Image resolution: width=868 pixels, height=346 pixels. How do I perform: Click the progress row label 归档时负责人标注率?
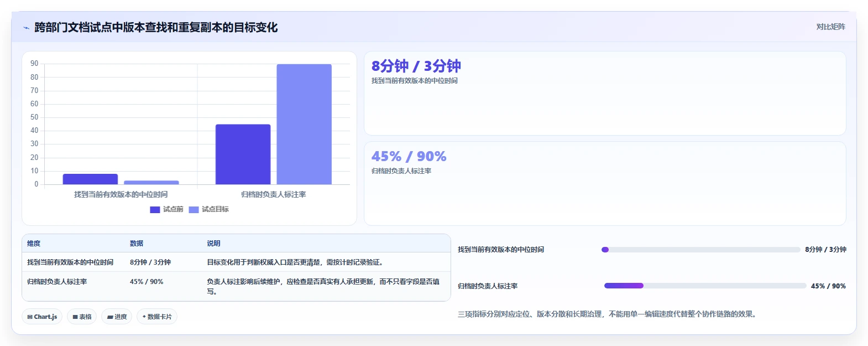[488, 286]
